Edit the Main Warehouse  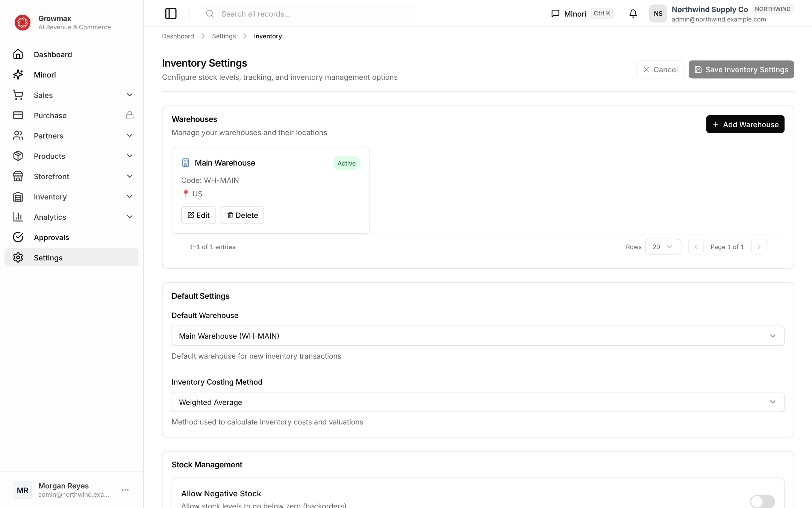(x=198, y=215)
